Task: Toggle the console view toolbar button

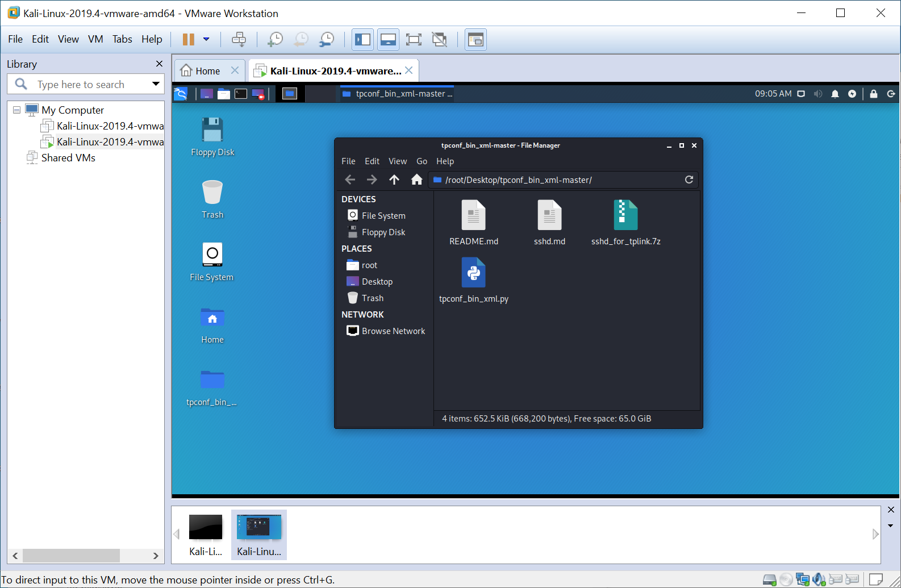Action: point(475,39)
